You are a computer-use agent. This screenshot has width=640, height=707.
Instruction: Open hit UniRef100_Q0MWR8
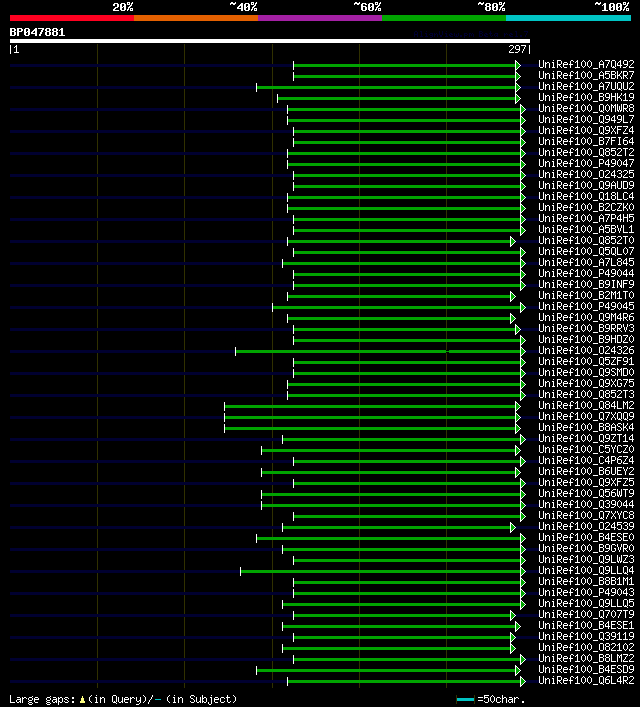coord(586,108)
